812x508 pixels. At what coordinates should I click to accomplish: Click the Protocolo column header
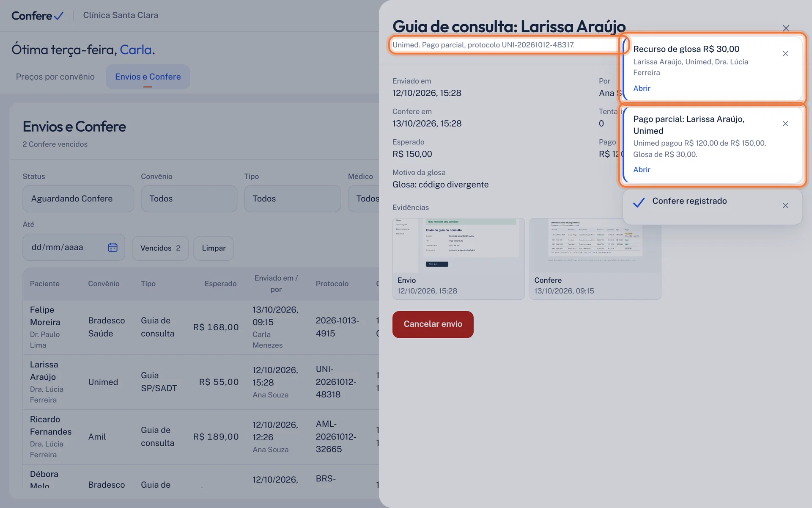coord(332,284)
